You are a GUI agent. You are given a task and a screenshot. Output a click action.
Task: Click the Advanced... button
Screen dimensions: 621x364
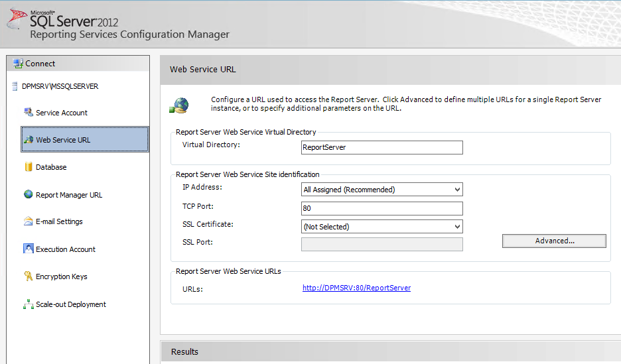coord(554,241)
